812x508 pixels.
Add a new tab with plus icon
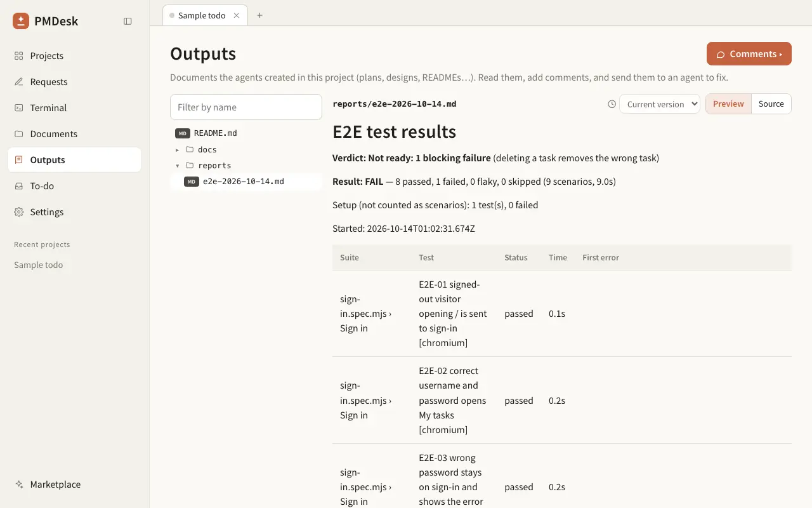pyautogui.click(x=259, y=15)
